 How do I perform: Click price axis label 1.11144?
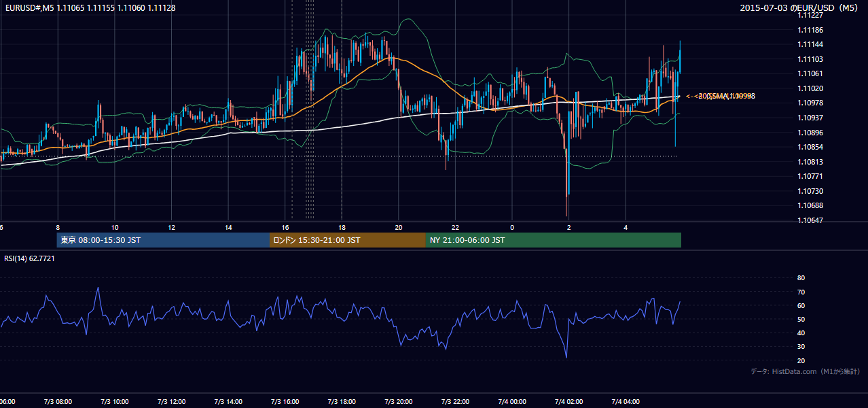pyautogui.click(x=811, y=45)
